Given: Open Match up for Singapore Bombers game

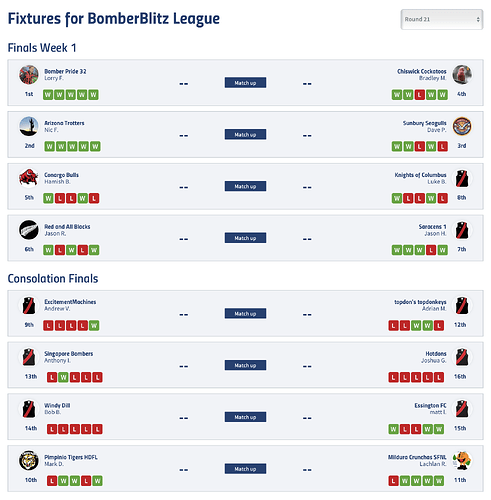Looking at the screenshot, I should 245,365.
